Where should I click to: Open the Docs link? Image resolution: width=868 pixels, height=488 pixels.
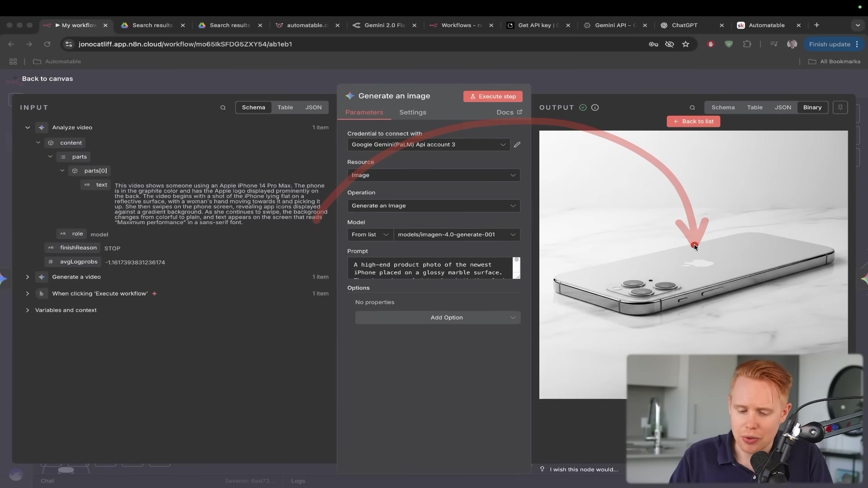coord(509,113)
